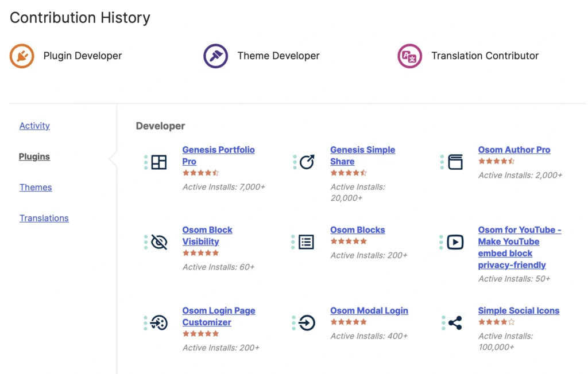Image resolution: width=588 pixels, height=374 pixels.
Task: Click the orange Plugin Developer badge icon
Action: 22,56
